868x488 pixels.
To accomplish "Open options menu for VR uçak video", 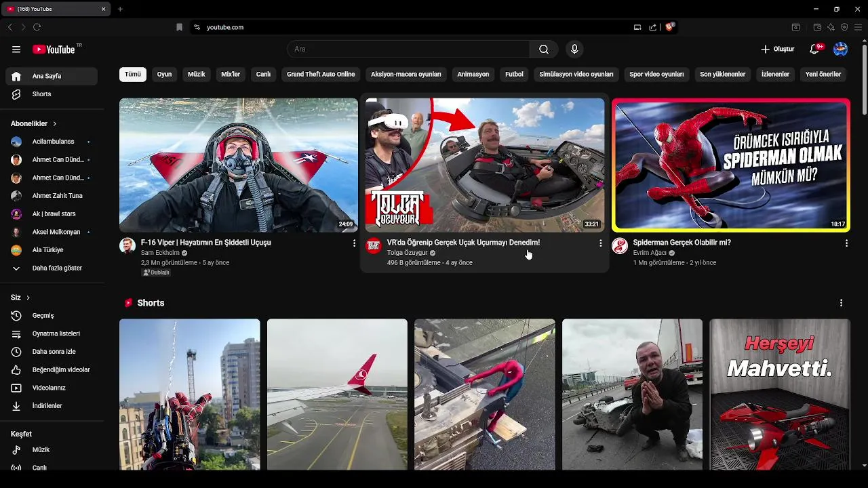I will coord(600,243).
